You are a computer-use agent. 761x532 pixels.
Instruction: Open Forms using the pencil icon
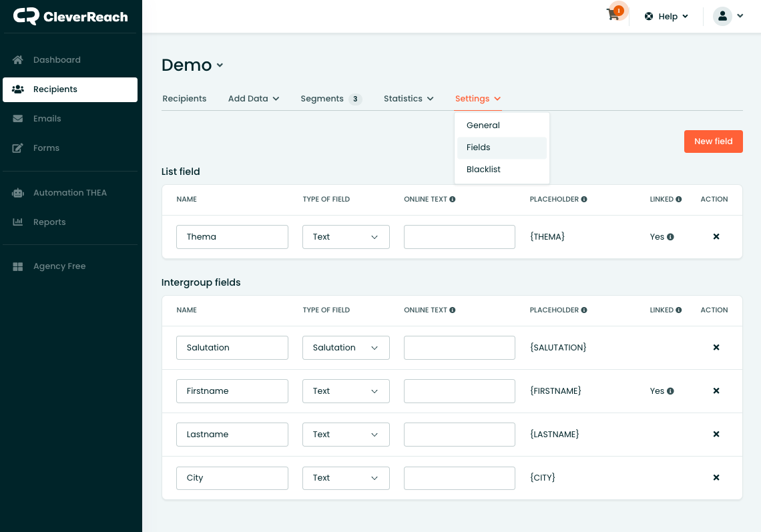[17, 148]
